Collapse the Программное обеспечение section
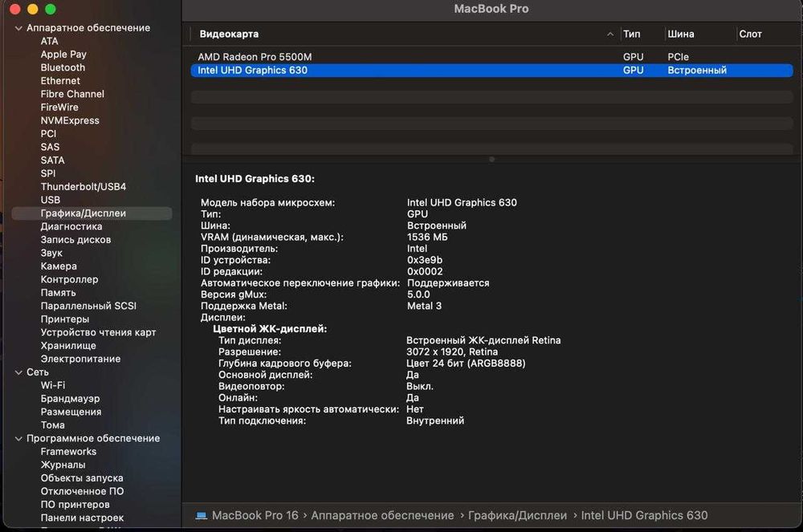The image size is (803, 532). (18, 439)
